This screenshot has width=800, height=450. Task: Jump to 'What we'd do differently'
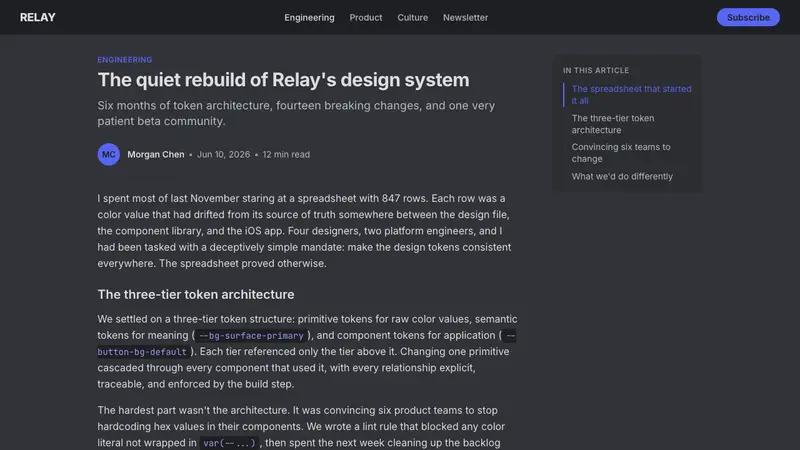(622, 176)
